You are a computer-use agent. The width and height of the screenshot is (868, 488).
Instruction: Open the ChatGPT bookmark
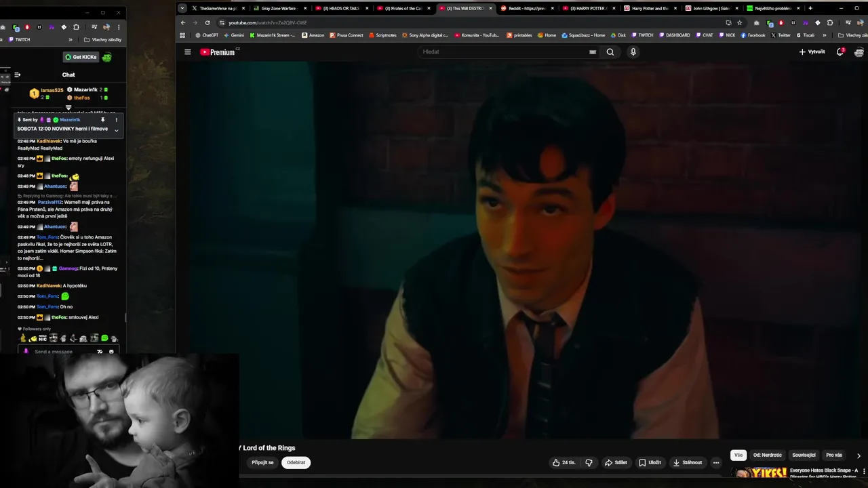click(206, 35)
